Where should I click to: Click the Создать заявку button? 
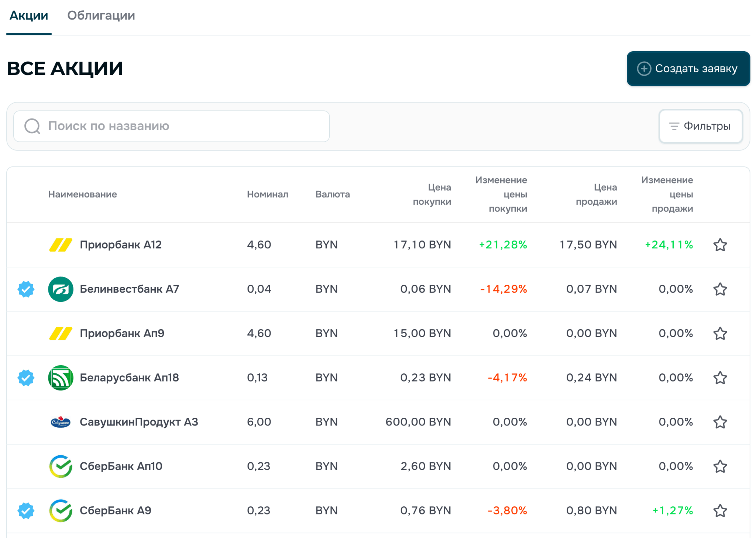click(x=688, y=69)
